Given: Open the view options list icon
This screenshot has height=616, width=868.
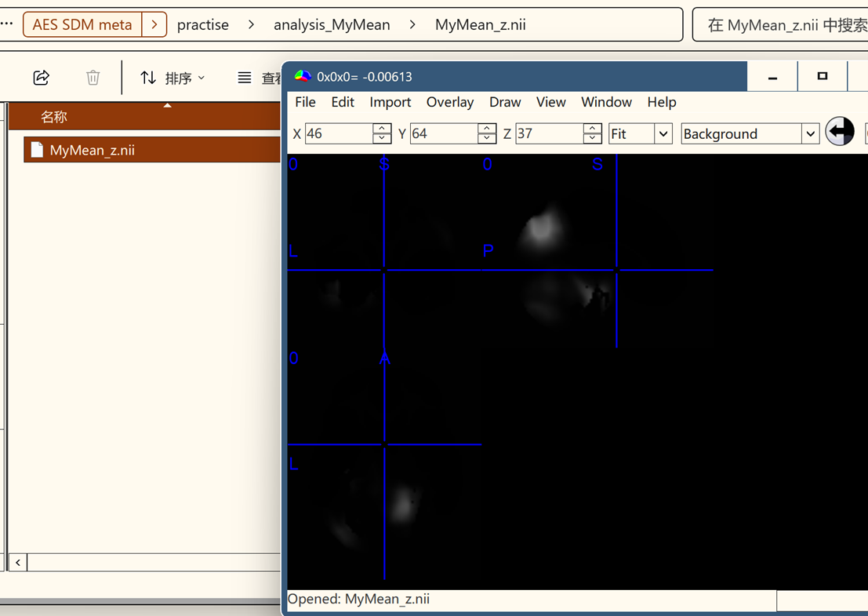Looking at the screenshot, I should click(x=245, y=78).
